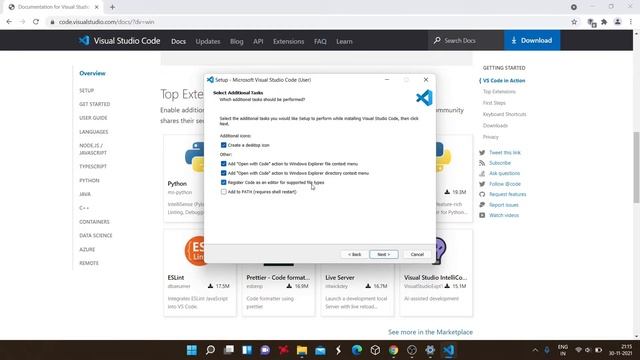Viewport: 640px width, 360px height.
Task: Click the GitHub icon beside Request features
Action: pyautogui.click(x=482, y=194)
